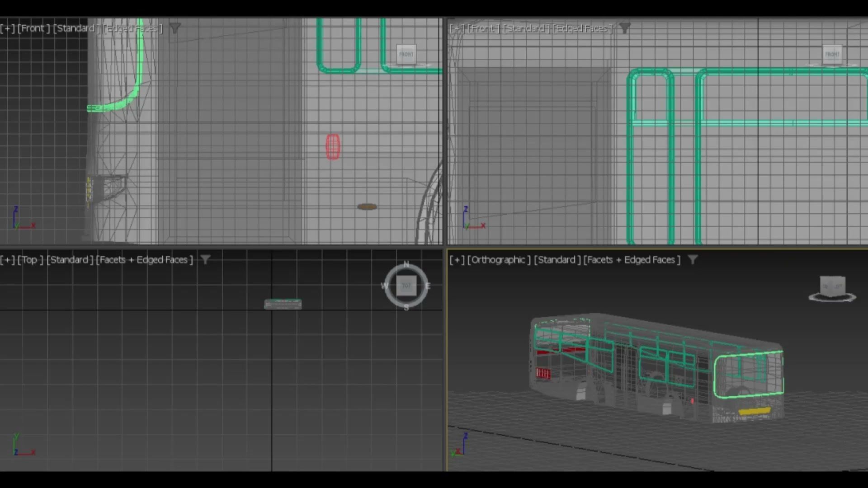This screenshot has height=488, width=868.
Task: Open the [+] menu of left Front viewport
Action: (x=7, y=28)
